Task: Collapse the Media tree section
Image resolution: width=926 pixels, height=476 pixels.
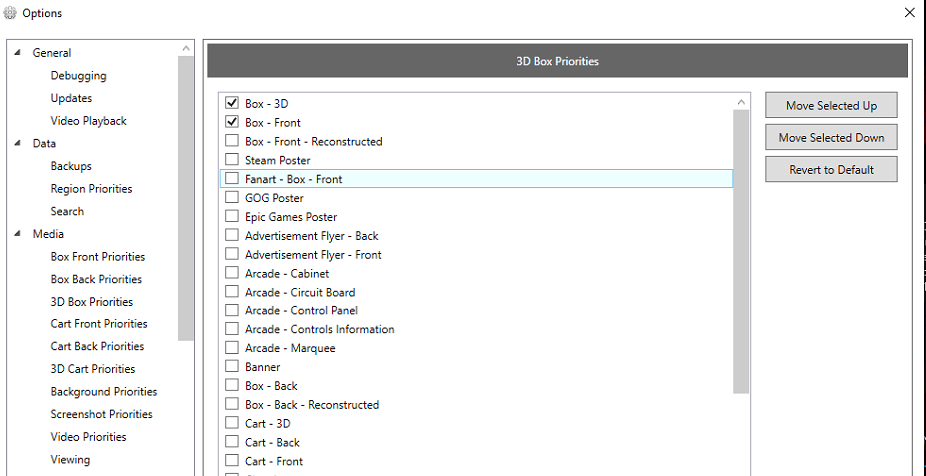Action: pyautogui.click(x=18, y=234)
